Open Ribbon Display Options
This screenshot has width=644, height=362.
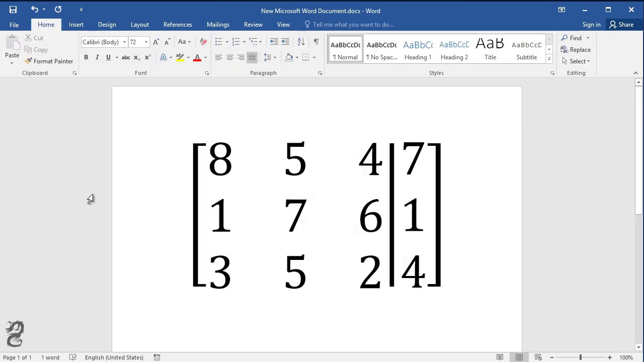point(561,10)
